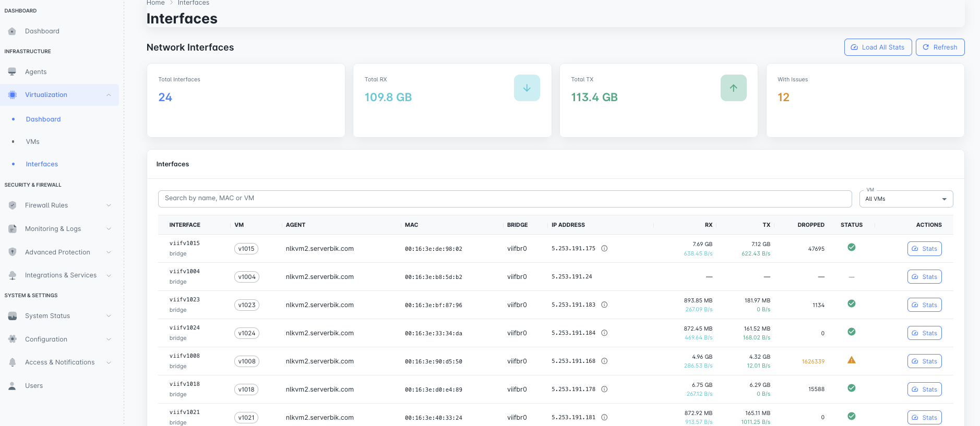Click green status check for viifv1024
This screenshot has width=980, height=426.
[852, 332]
